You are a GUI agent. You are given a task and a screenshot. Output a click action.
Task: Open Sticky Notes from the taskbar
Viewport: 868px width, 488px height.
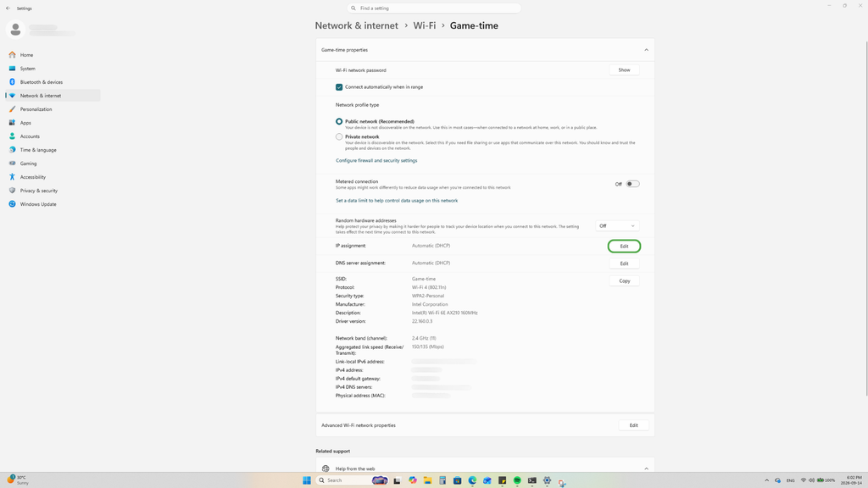click(x=502, y=480)
